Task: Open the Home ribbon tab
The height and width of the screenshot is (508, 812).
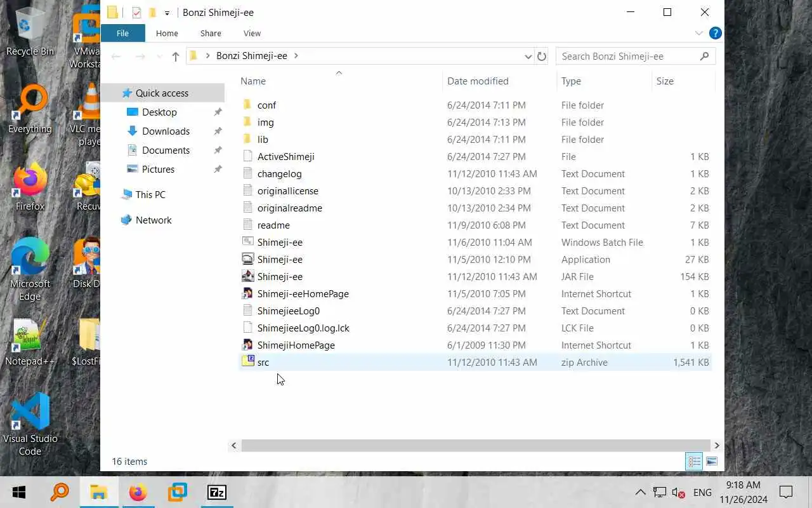Action: tap(167, 33)
